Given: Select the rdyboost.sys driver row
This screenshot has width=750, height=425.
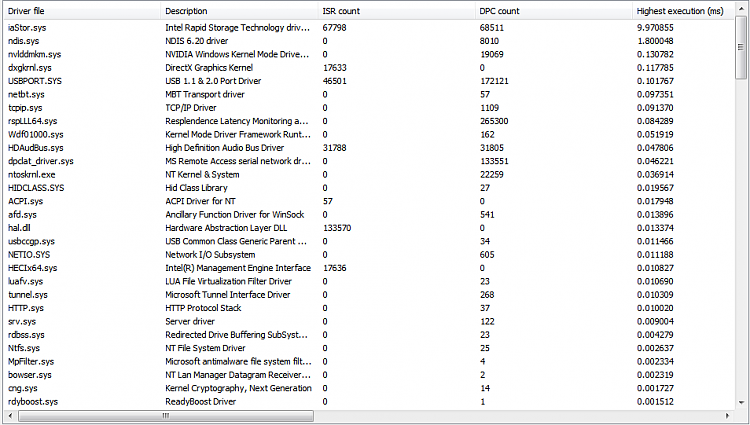Looking at the screenshot, I should 369,402.
